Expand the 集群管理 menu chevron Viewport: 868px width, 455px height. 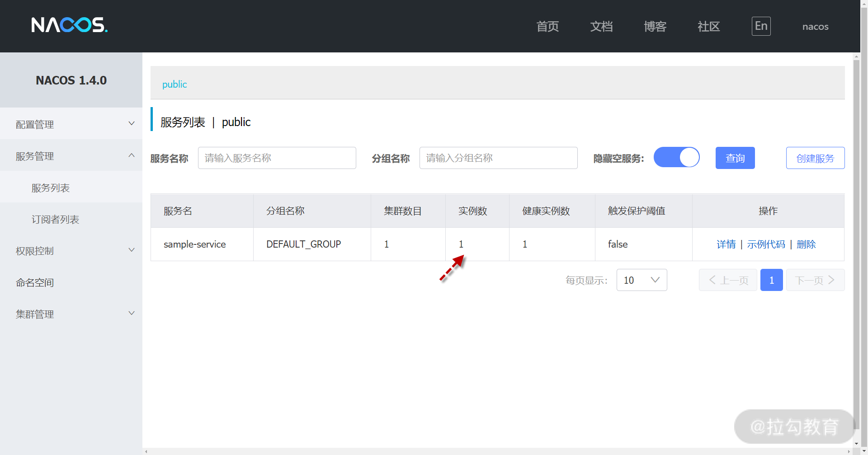coord(132,313)
